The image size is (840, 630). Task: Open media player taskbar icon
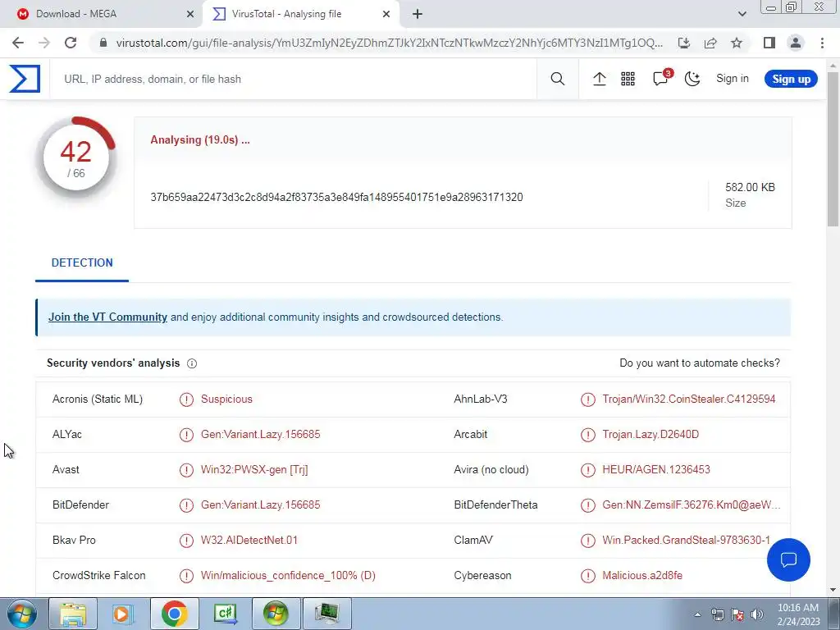(123, 614)
